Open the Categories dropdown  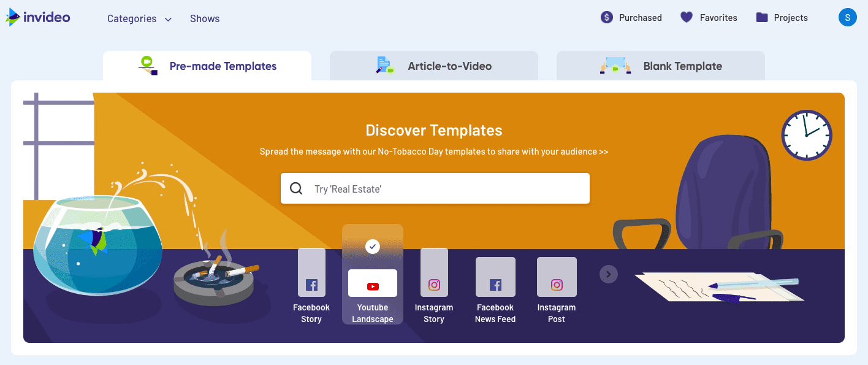139,18
